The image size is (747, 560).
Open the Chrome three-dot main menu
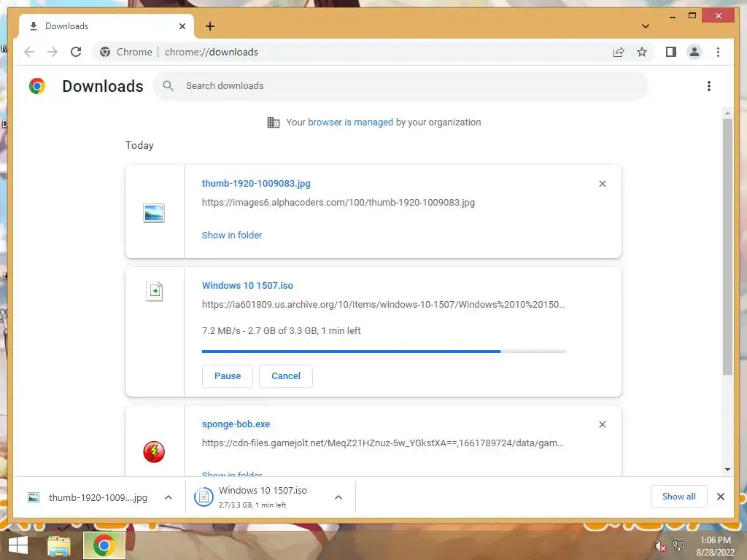coord(718,52)
